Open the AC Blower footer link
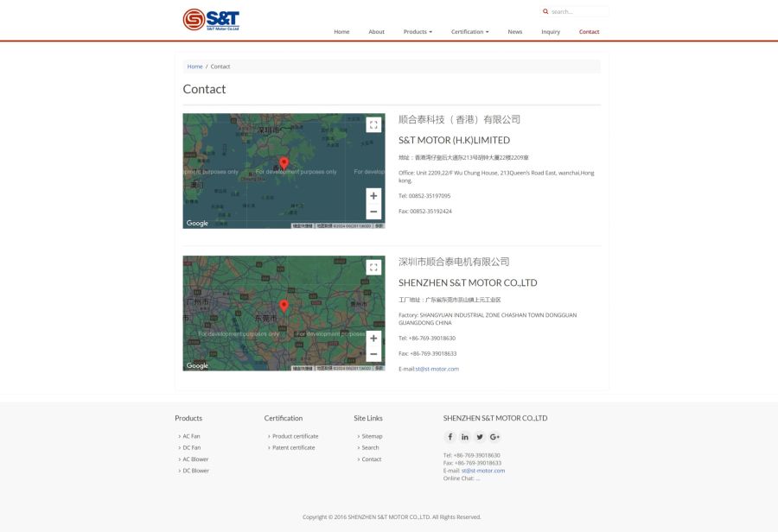This screenshot has height=532, width=778. click(x=195, y=459)
